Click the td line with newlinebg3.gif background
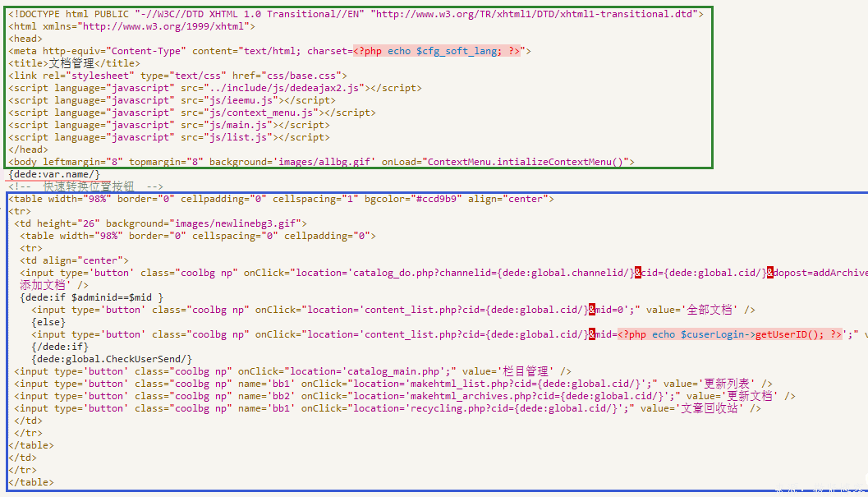 (x=160, y=223)
